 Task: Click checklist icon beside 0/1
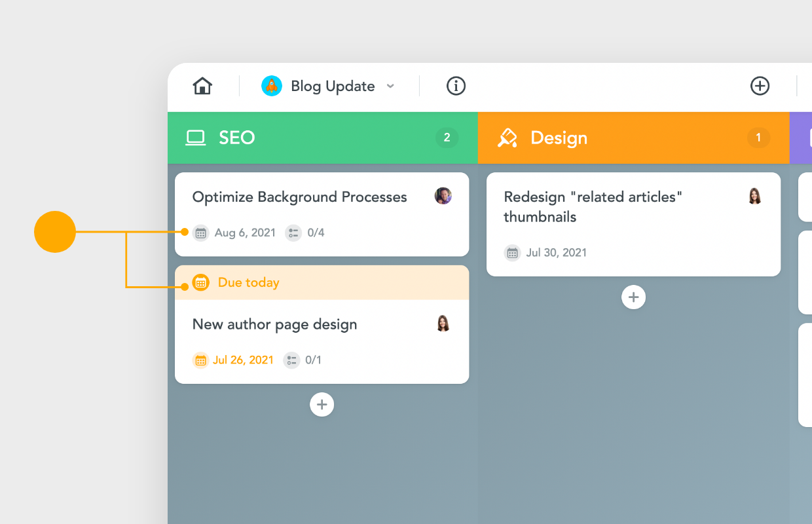pos(291,360)
